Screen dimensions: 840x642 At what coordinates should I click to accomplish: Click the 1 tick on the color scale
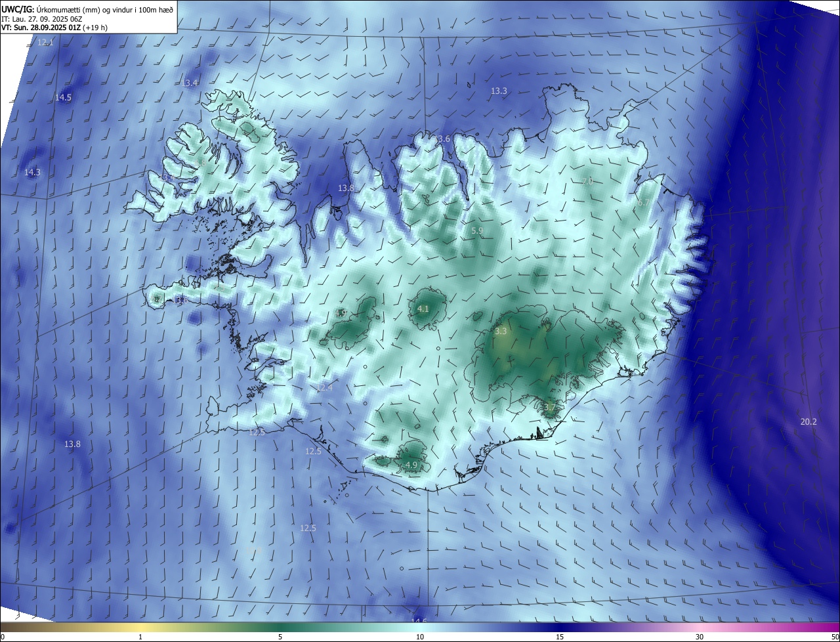(x=140, y=637)
